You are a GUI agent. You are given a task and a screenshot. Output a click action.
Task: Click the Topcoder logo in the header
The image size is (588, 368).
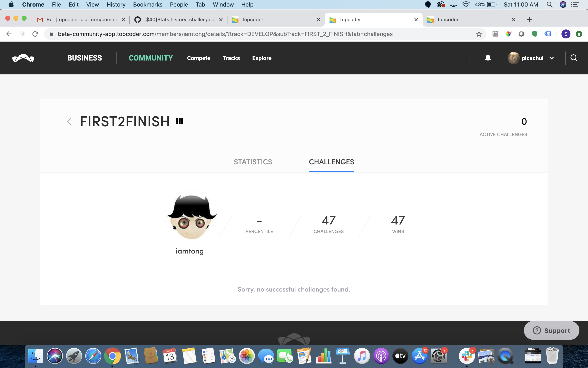coord(23,58)
